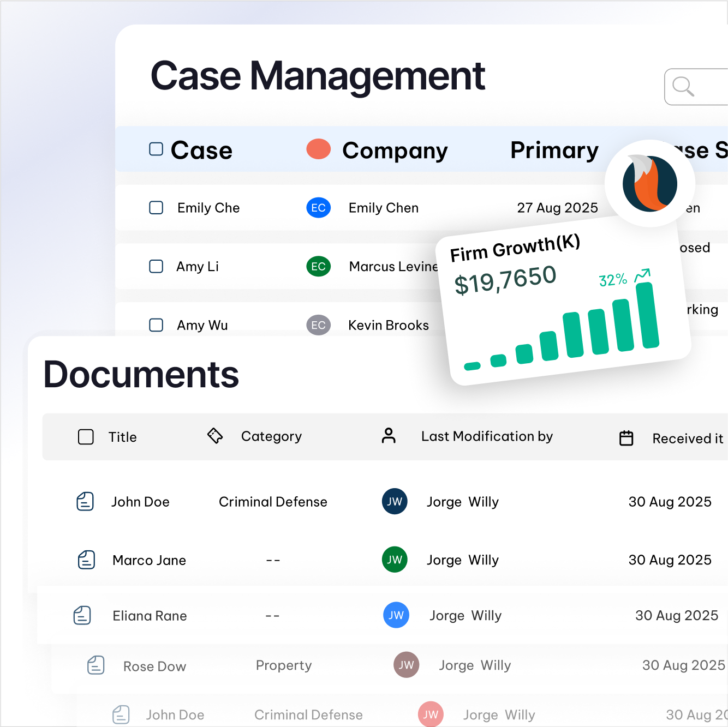Click the gray EC avatar beside Kevin Brooks
The image size is (728, 727).
click(x=319, y=325)
